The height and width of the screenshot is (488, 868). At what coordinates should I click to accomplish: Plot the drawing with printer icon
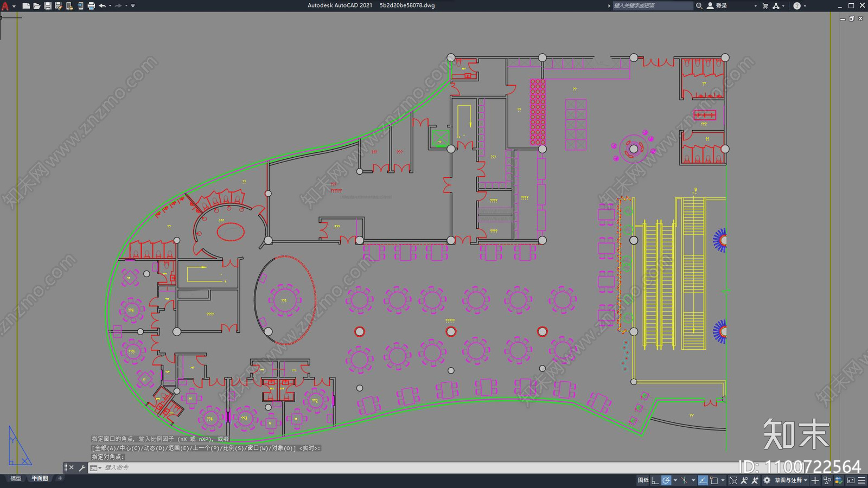(x=91, y=6)
